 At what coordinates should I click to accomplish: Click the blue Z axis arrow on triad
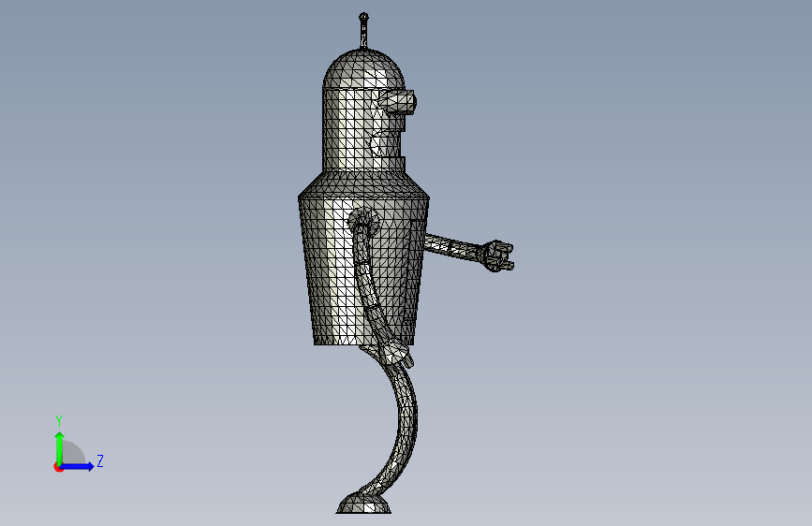click(78, 466)
